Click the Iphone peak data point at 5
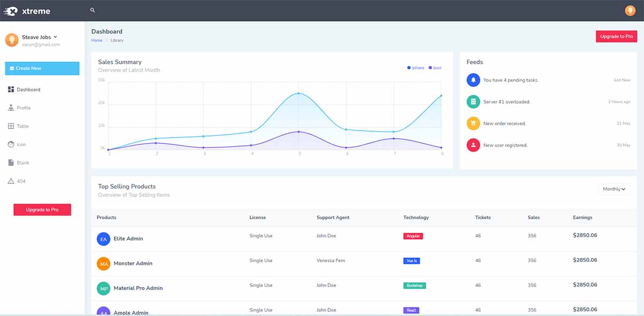The height and width of the screenshot is (316, 644). [299, 94]
